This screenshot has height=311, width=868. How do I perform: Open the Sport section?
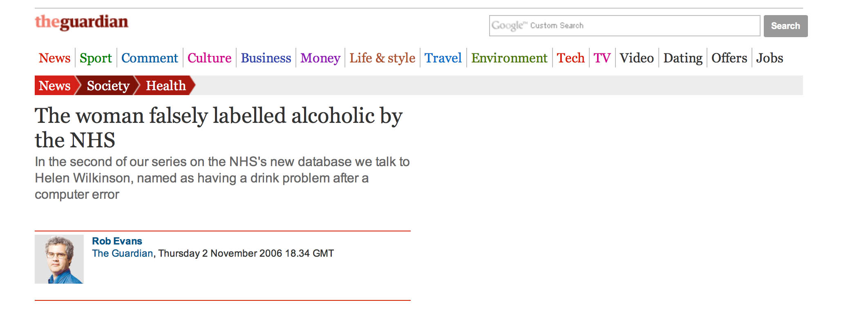(x=96, y=58)
